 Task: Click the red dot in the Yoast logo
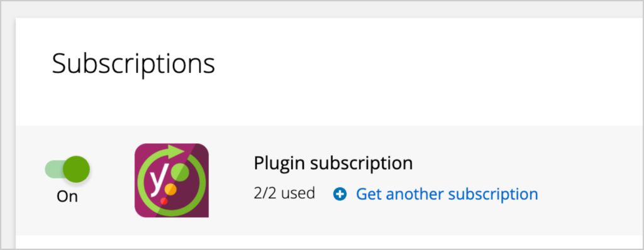pyautogui.click(x=164, y=201)
